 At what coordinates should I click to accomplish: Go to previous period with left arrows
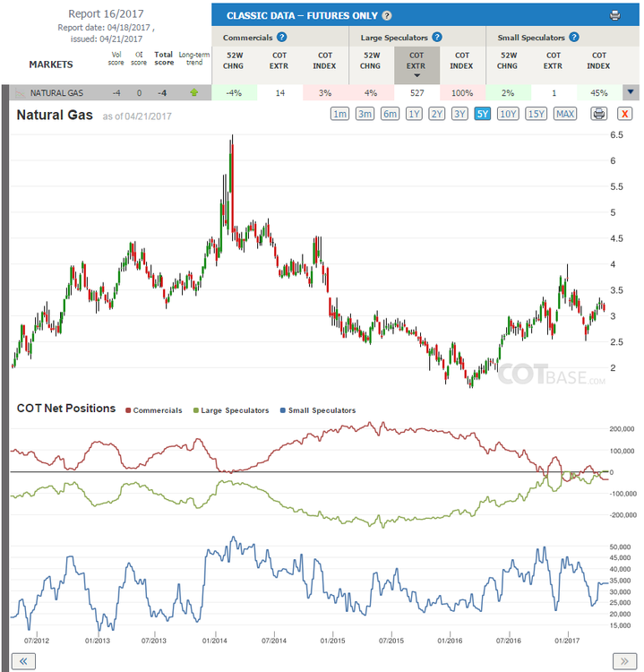click(x=23, y=661)
